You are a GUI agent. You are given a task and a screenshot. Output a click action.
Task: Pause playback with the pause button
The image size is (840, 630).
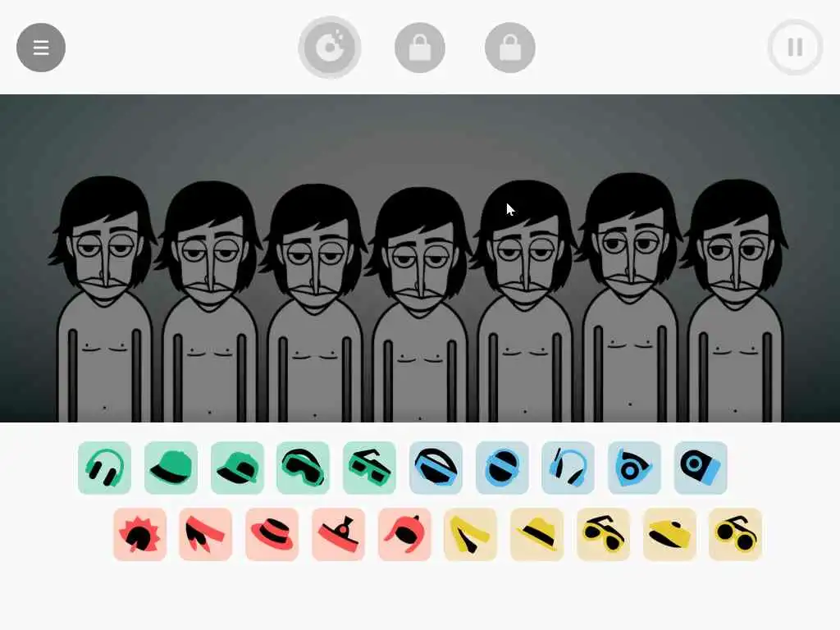795,48
